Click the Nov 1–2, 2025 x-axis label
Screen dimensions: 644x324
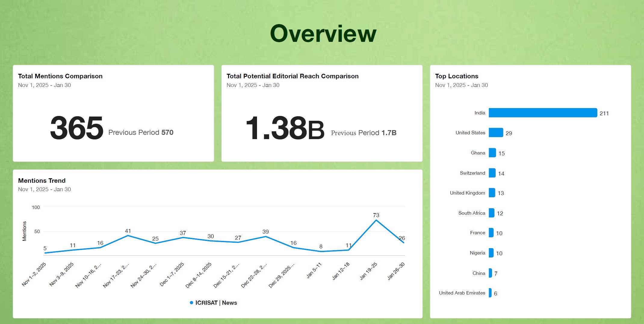(34, 274)
